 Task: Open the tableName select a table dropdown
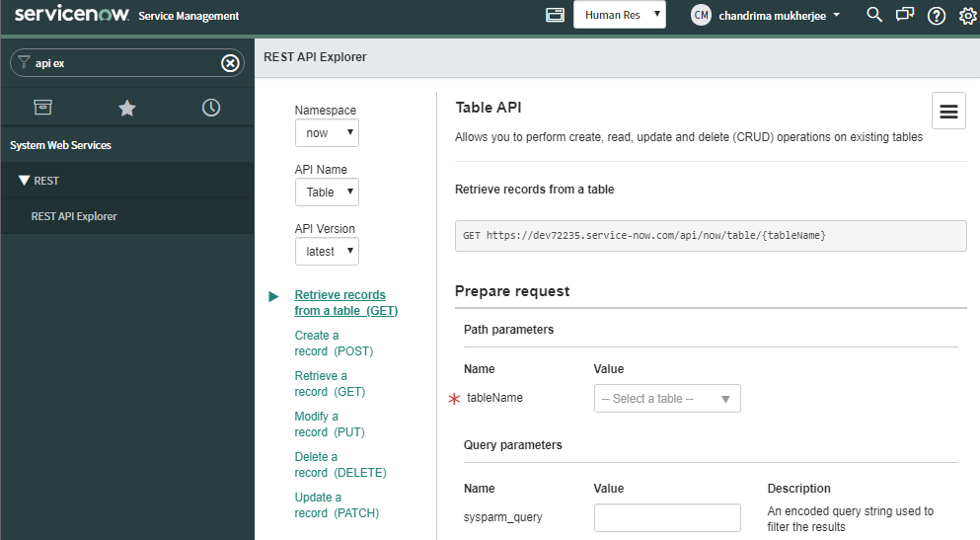click(667, 399)
